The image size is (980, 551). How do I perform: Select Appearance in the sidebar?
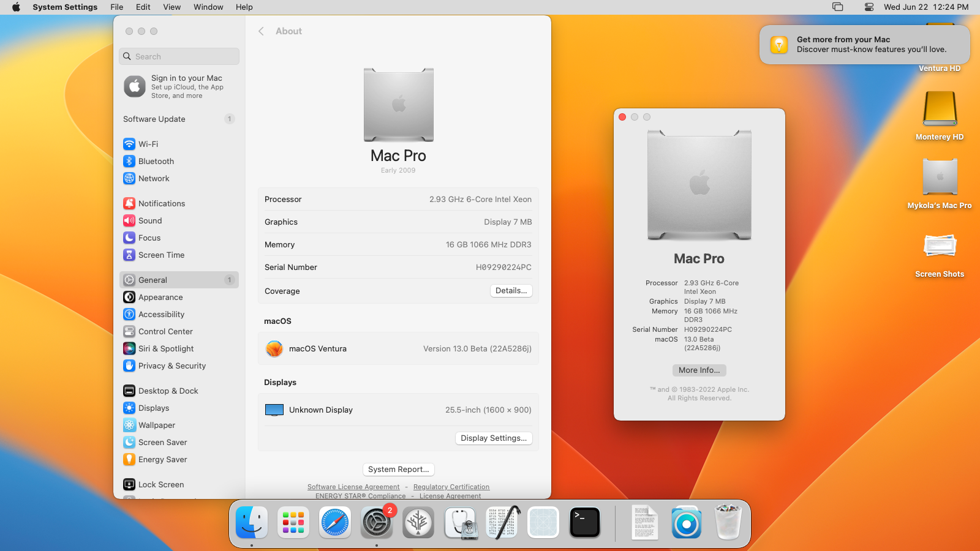pyautogui.click(x=179, y=297)
